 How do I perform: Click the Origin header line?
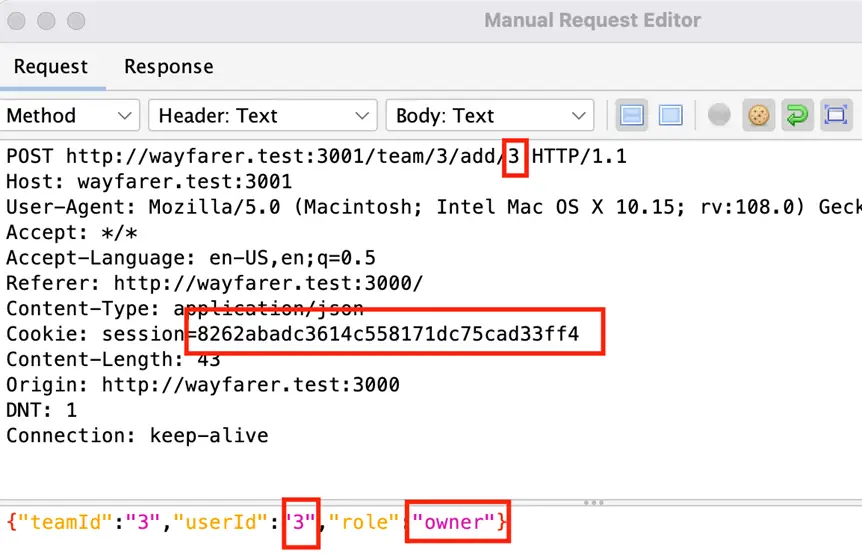pos(203,384)
